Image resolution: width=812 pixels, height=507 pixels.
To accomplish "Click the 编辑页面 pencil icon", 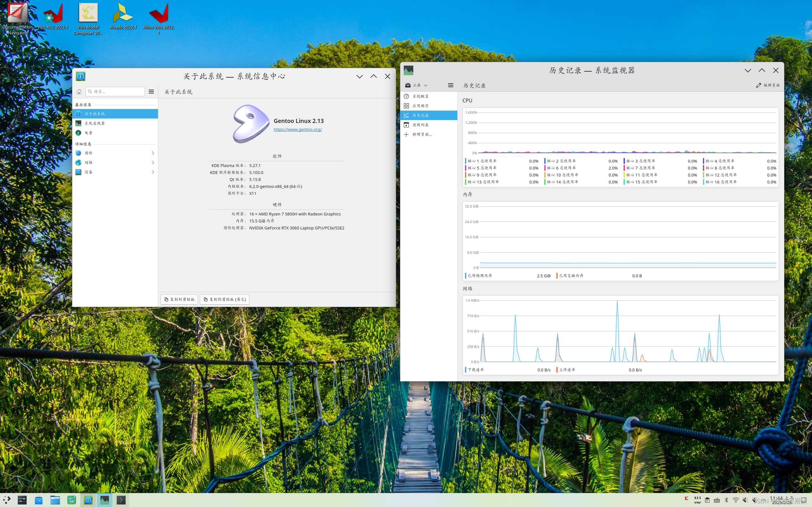I will pos(758,85).
